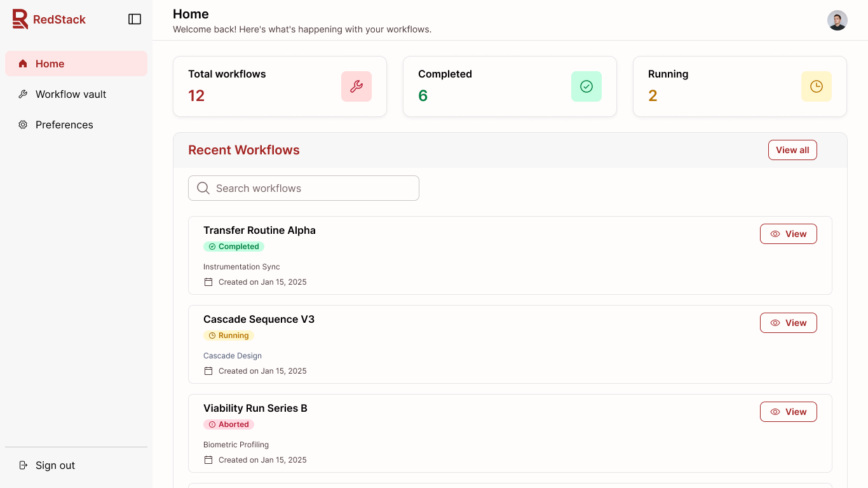Click the View all button
The image size is (868, 488).
(x=792, y=150)
